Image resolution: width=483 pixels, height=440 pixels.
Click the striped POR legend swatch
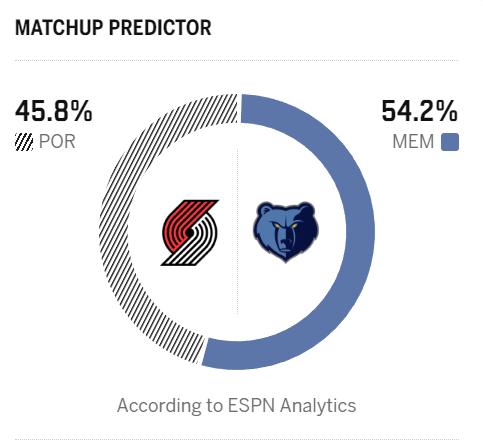tap(24, 142)
